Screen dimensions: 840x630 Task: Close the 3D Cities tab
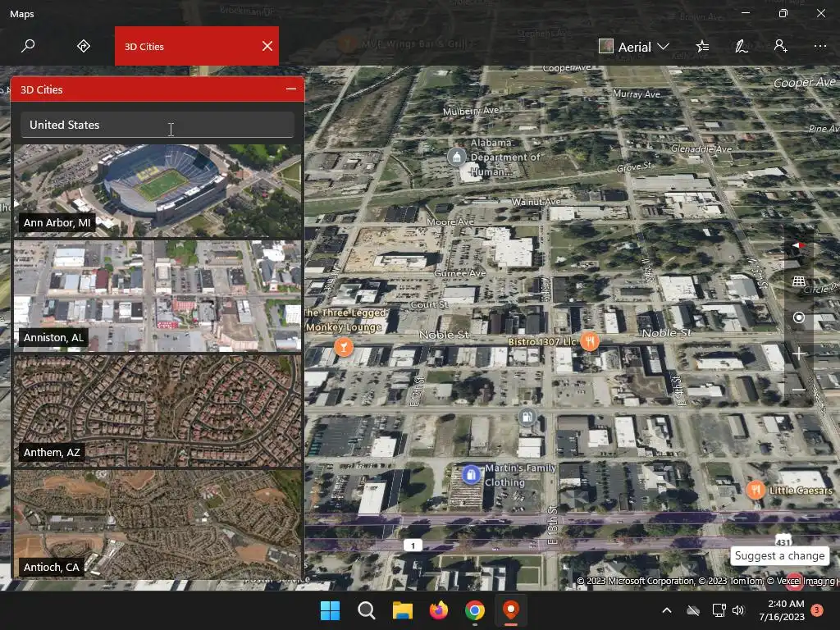pyautogui.click(x=267, y=46)
